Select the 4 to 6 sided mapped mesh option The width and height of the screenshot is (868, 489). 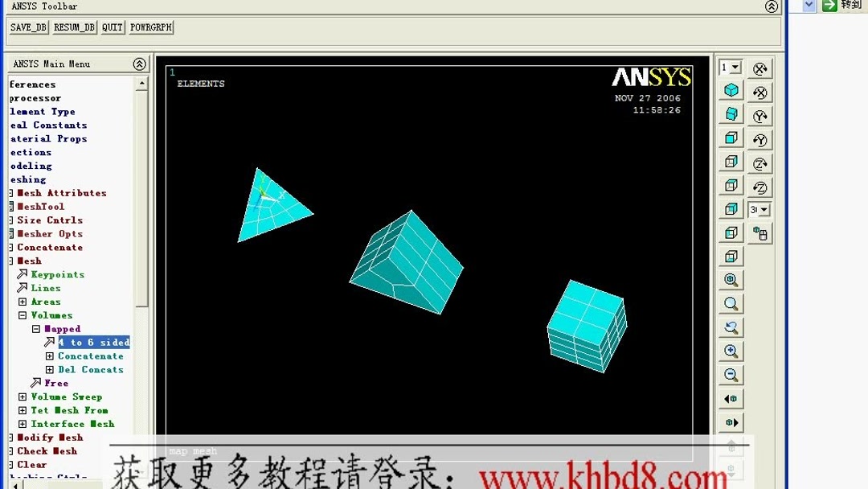click(x=94, y=342)
